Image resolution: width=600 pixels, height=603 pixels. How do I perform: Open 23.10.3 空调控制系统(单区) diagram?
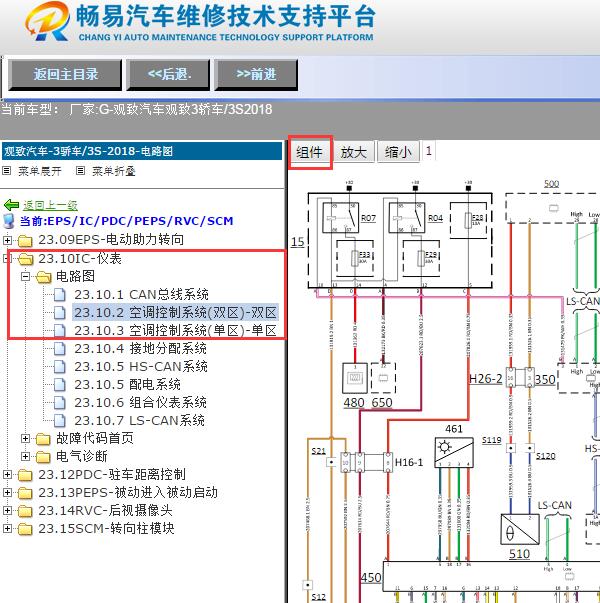175,331
